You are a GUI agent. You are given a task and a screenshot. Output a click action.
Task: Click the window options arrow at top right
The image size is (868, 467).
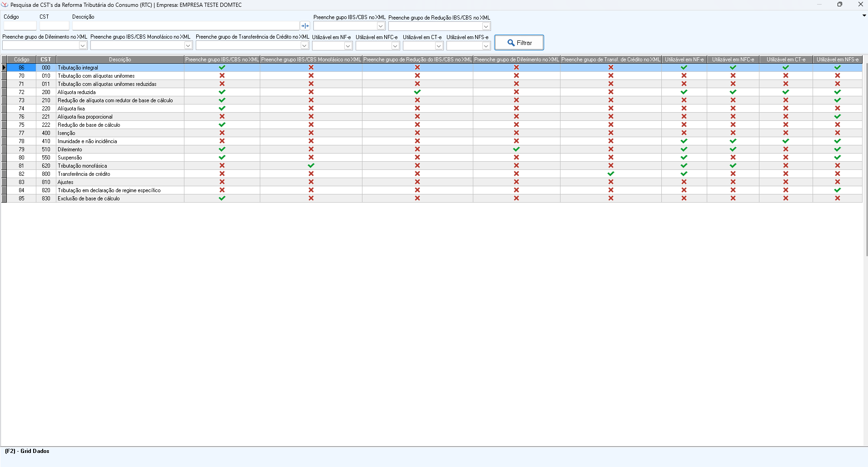pos(864,16)
